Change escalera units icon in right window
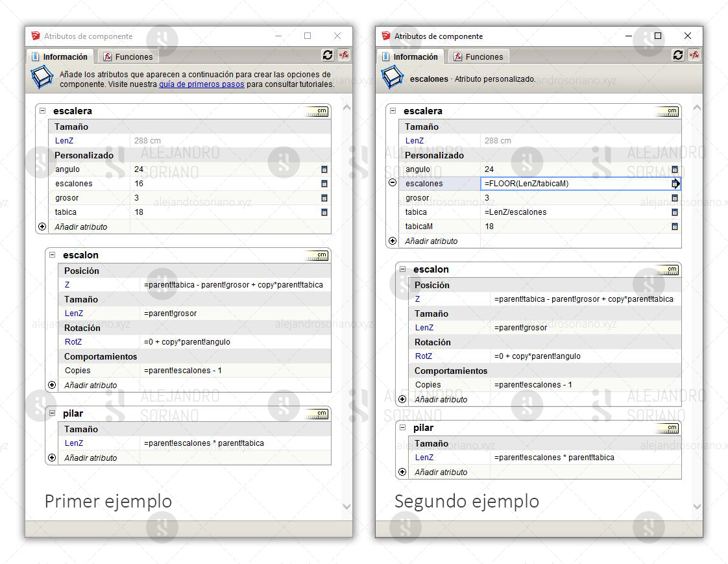The height and width of the screenshot is (564, 728). [668, 112]
